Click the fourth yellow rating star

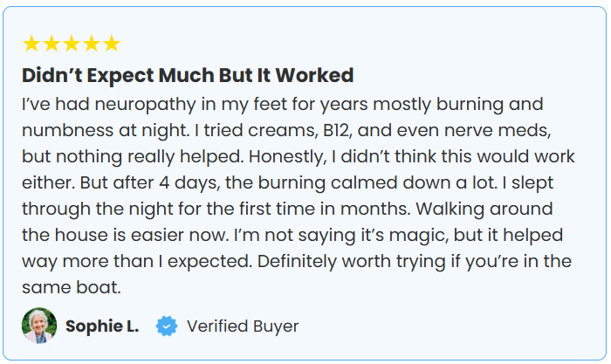click(x=92, y=44)
